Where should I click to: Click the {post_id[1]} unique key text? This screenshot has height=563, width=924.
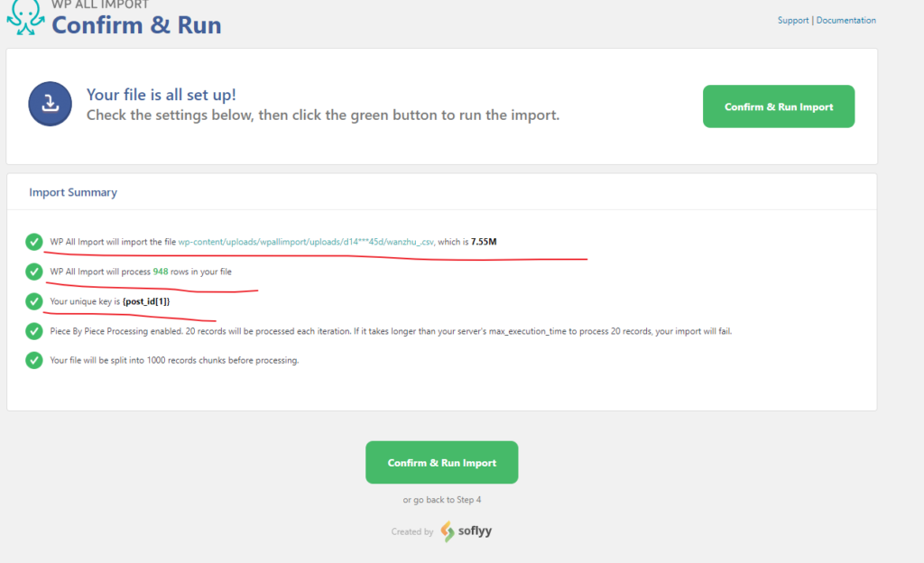tap(146, 301)
